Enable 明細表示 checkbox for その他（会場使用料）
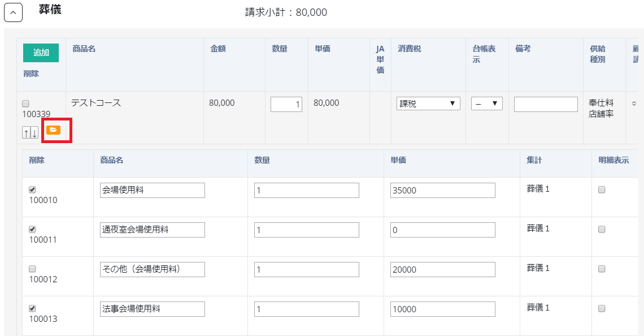The width and height of the screenshot is (644, 336). click(x=602, y=269)
